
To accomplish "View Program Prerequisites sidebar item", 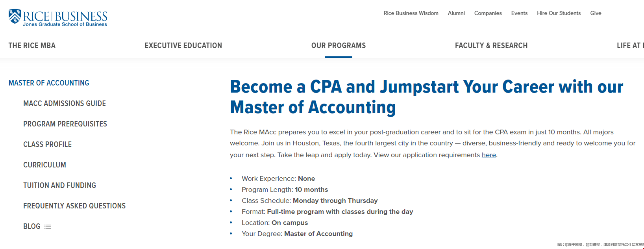I will (x=65, y=124).
